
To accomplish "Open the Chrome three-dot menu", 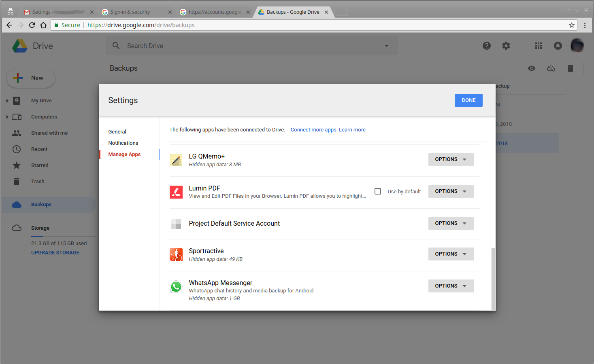I will click(x=585, y=25).
